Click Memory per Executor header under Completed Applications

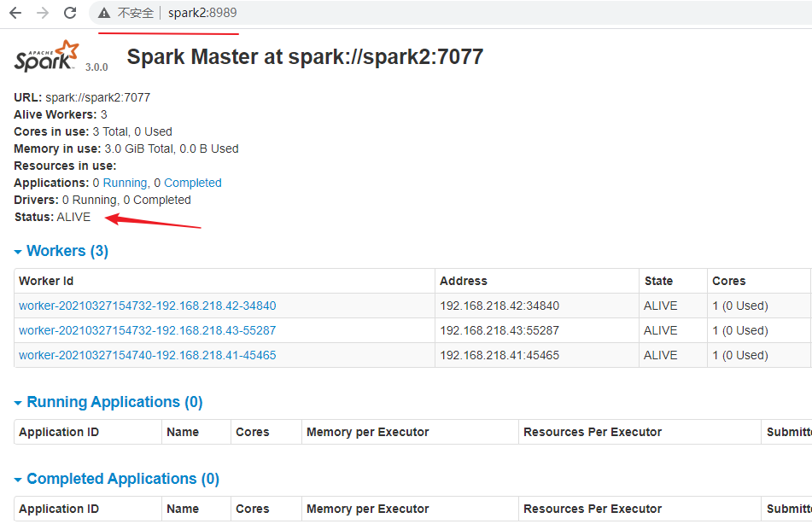(x=367, y=509)
